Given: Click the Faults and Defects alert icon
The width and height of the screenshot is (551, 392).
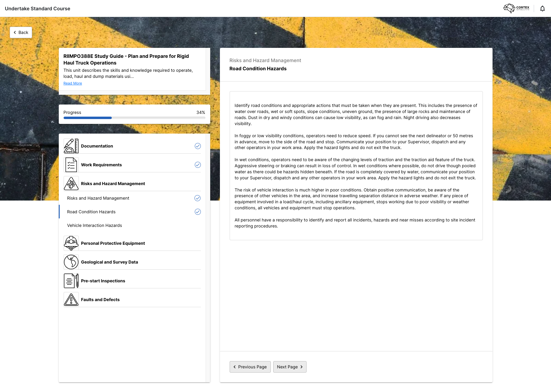Looking at the screenshot, I should [71, 300].
